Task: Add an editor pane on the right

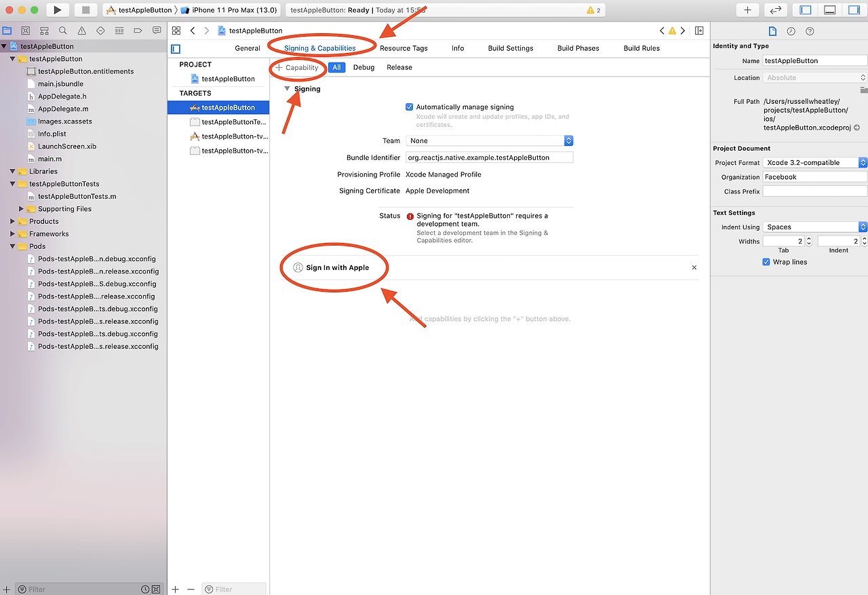Action: coord(699,31)
